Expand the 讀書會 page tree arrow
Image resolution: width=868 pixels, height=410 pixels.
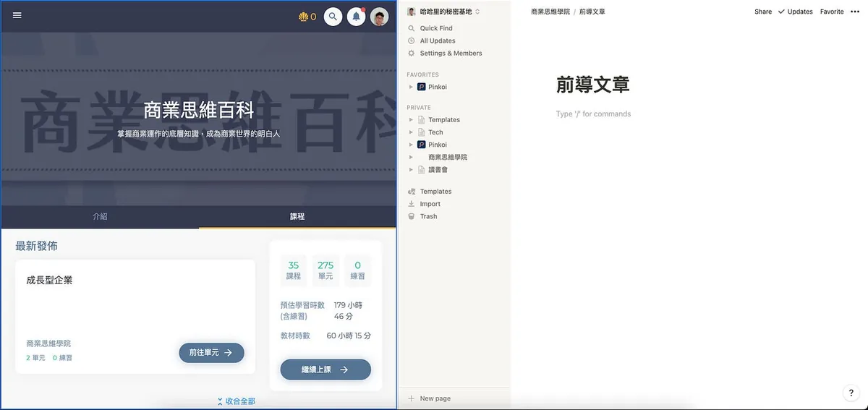tap(411, 169)
